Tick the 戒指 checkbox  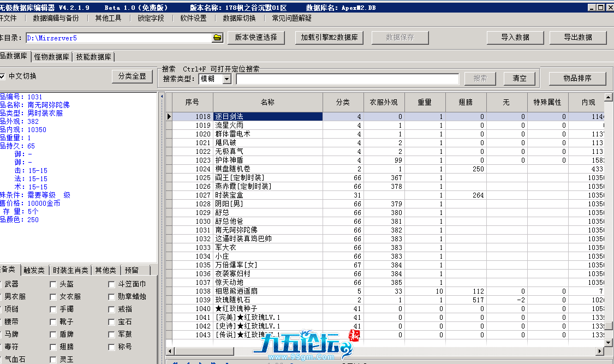[x=112, y=309]
